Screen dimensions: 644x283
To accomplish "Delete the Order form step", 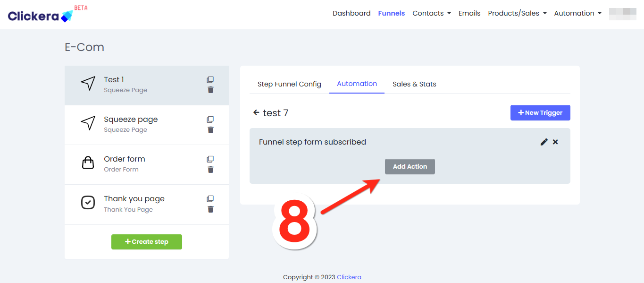I will point(210,169).
